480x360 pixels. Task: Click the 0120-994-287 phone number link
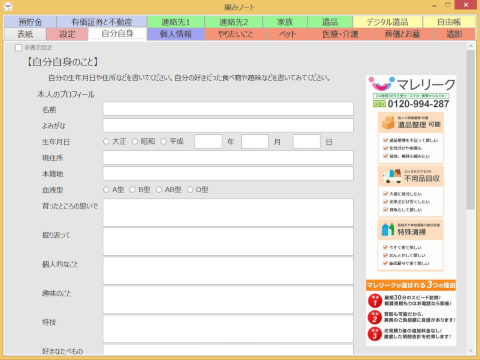(x=418, y=104)
